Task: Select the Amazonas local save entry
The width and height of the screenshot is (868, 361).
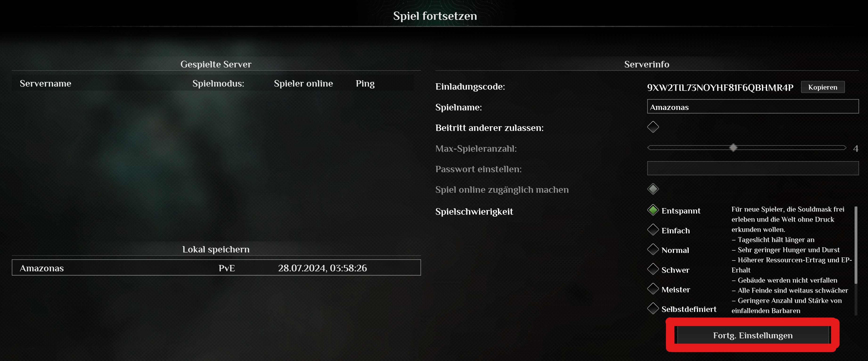Action: click(x=216, y=268)
